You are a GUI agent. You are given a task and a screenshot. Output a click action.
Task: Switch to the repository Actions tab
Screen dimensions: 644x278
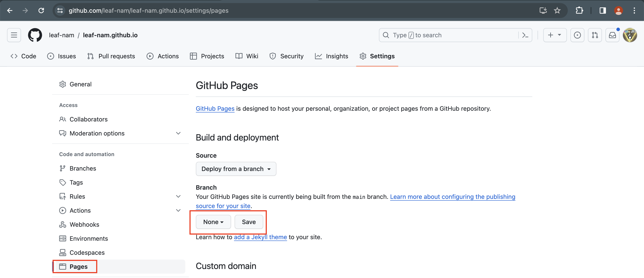(163, 56)
